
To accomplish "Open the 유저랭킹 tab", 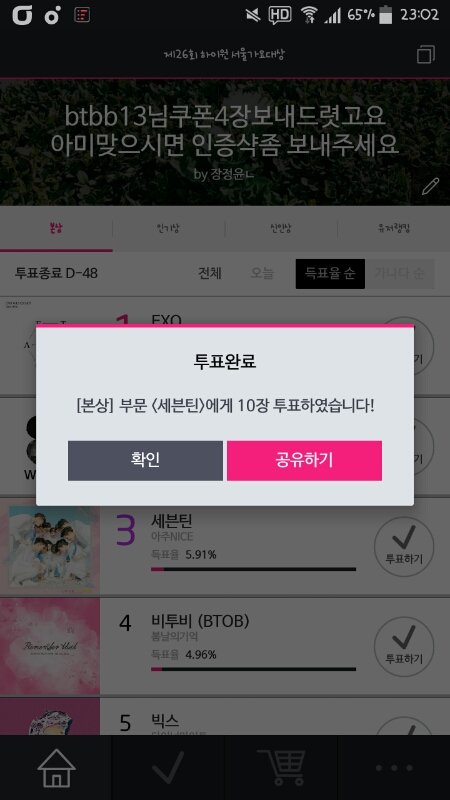I will pos(394,229).
